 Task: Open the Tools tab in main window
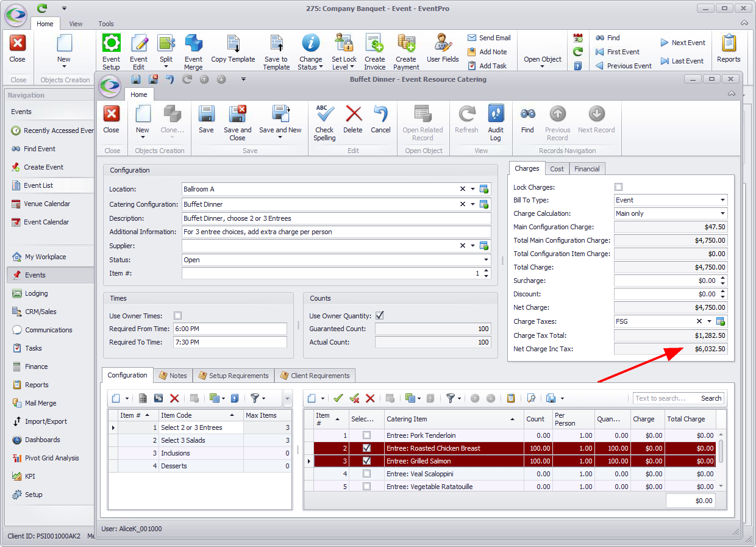pos(106,24)
